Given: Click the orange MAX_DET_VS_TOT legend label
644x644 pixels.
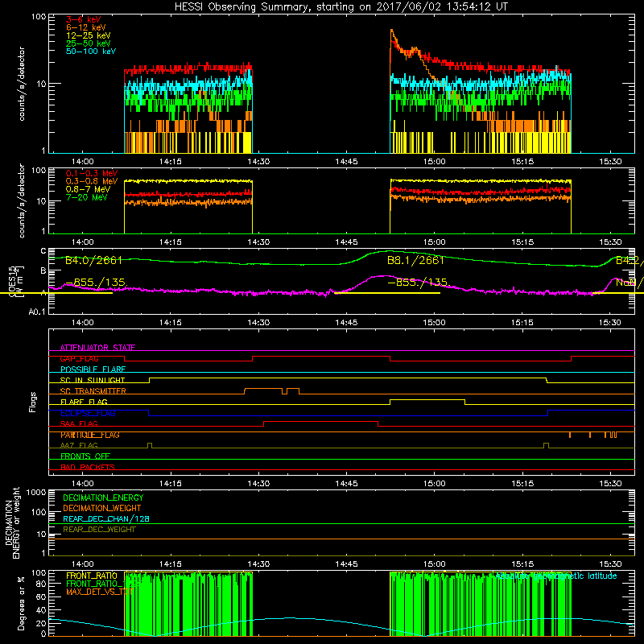Looking at the screenshot, I should [99, 592].
